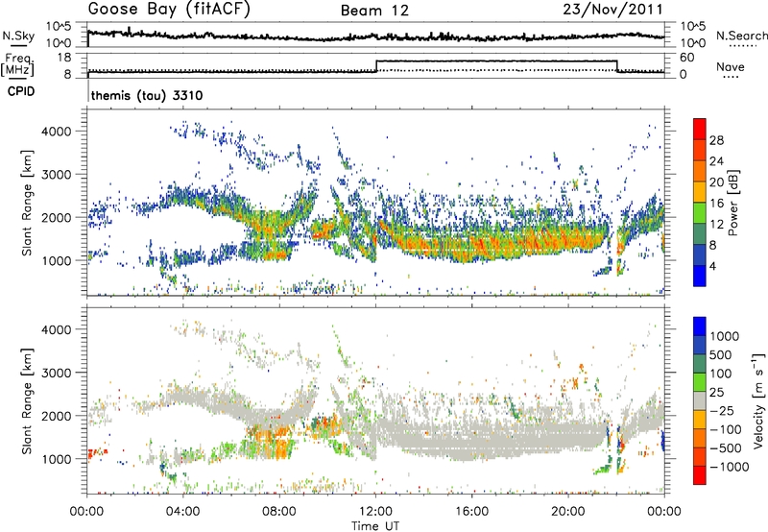Click the 16 label on Power colorbar
Screen dimensions: 768x532
coord(716,204)
